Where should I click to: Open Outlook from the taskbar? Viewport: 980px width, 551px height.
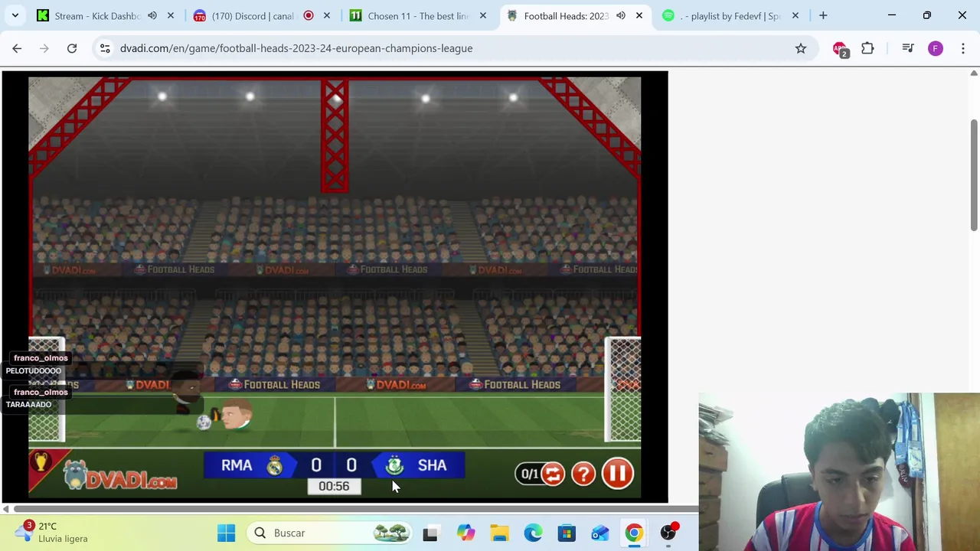600,533
